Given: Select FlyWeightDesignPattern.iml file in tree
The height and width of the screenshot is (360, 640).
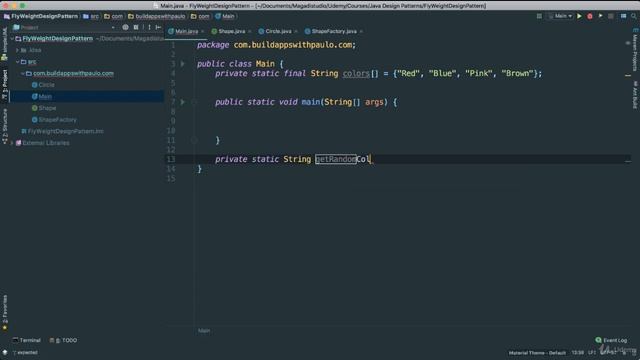Looking at the screenshot, I should click(x=62, y=131).
